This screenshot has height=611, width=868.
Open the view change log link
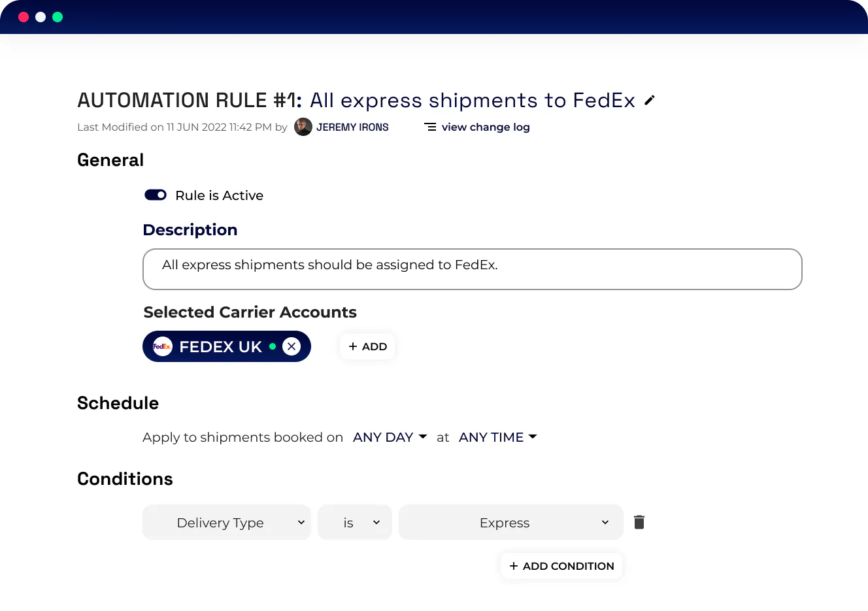tap(486, 127)
